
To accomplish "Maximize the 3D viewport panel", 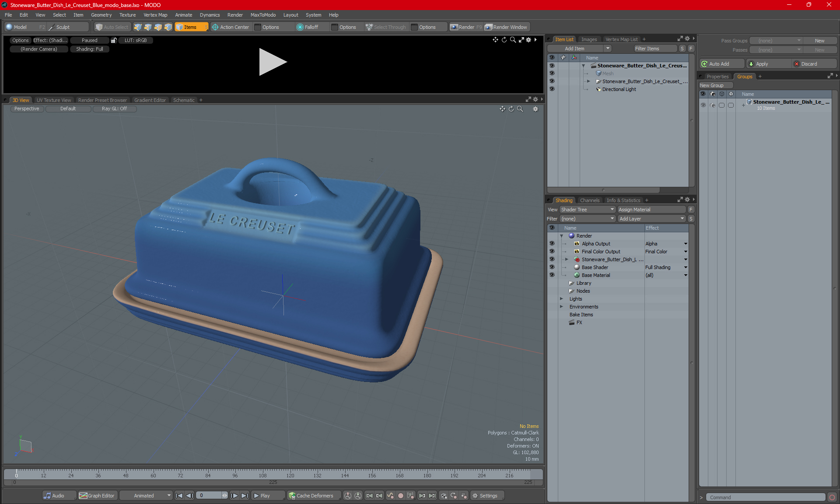I will click(528, 100).
